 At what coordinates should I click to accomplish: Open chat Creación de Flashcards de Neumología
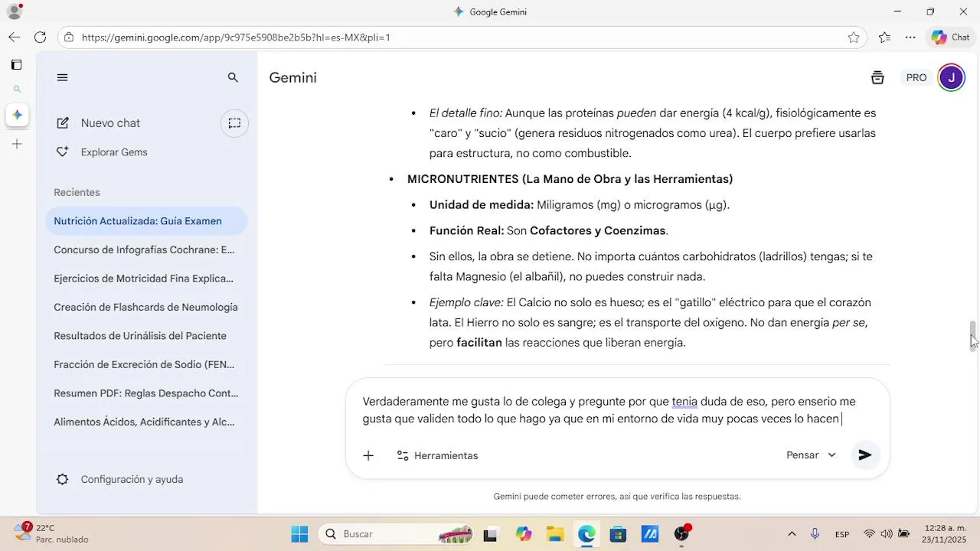point(146,307)
